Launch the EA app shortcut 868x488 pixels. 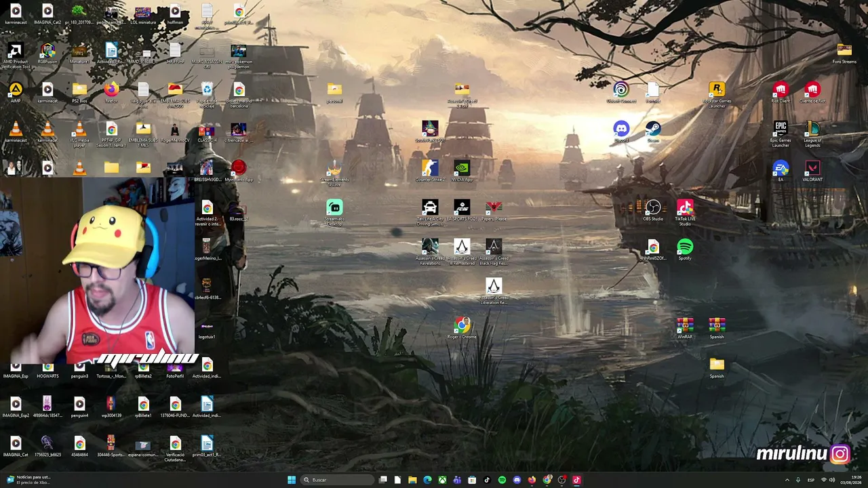pos(781,172)
